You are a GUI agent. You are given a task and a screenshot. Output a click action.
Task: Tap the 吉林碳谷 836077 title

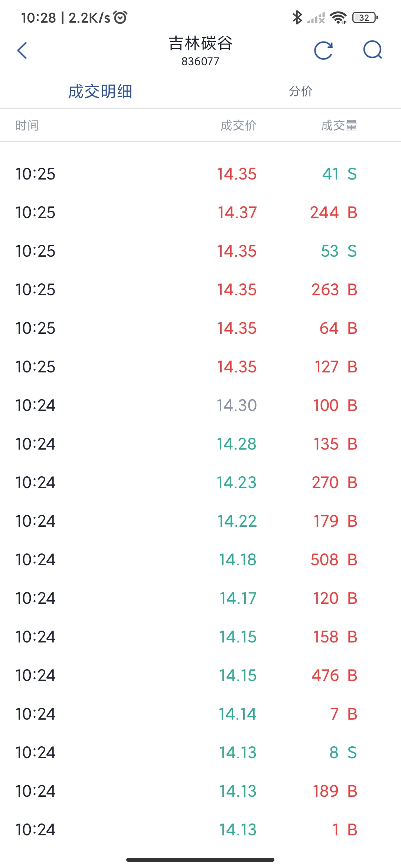[200, 51]
